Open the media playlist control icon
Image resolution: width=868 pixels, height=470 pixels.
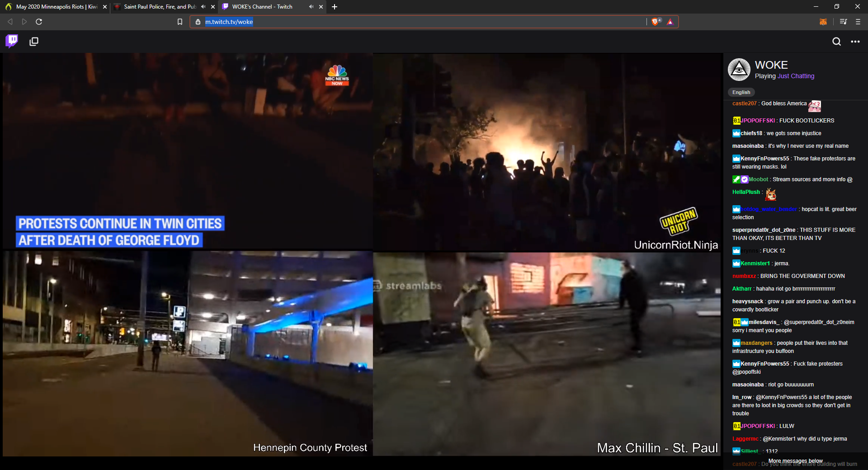click(x=844, y=22)
